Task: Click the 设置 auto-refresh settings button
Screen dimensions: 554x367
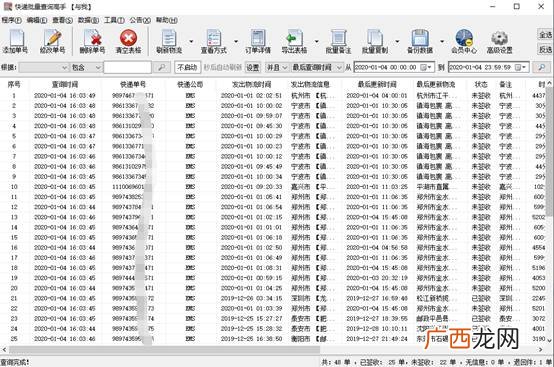Action: (x=253, y=67)
